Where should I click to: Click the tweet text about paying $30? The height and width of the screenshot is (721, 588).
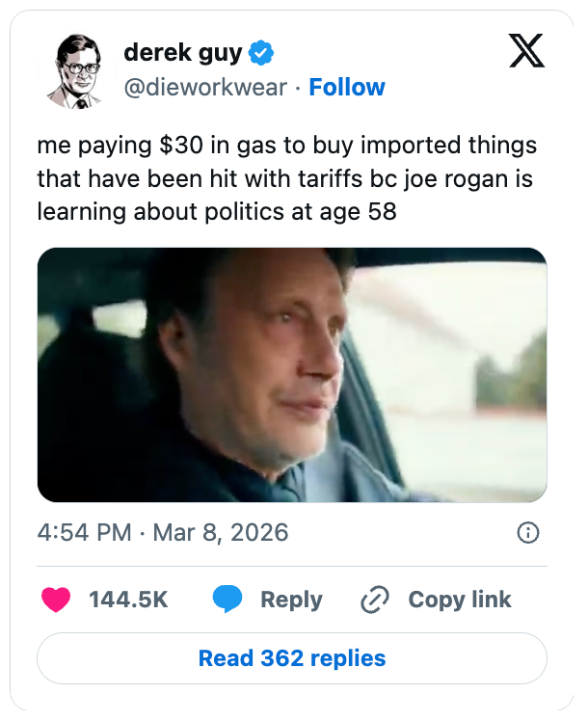(x=286, y=179)
